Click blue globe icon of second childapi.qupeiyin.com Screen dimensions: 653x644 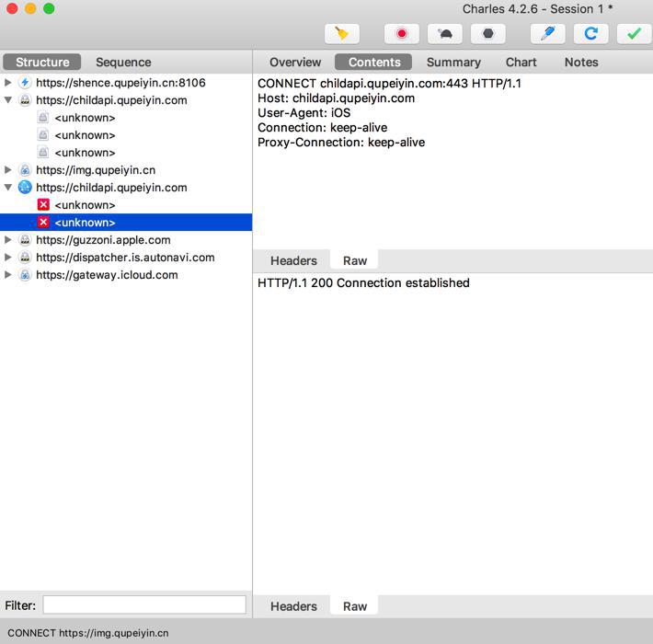point(25,188)
